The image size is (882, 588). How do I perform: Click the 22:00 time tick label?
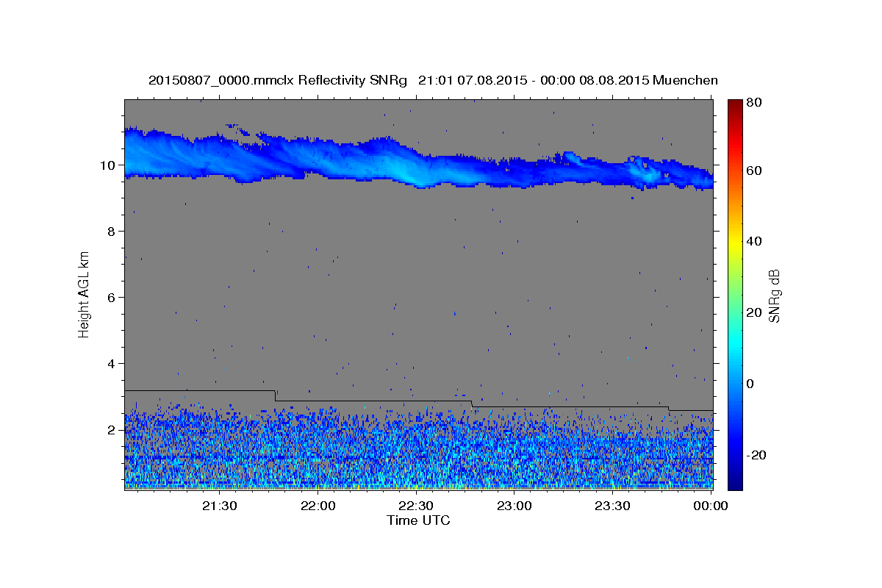[x=318, y=506]
